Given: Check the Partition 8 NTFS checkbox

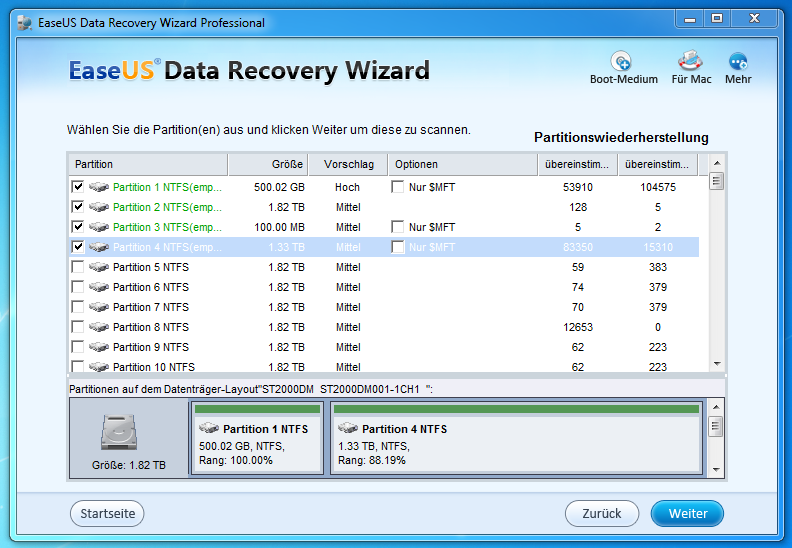Looking at the screenshot, I should (x=78, y=327).
